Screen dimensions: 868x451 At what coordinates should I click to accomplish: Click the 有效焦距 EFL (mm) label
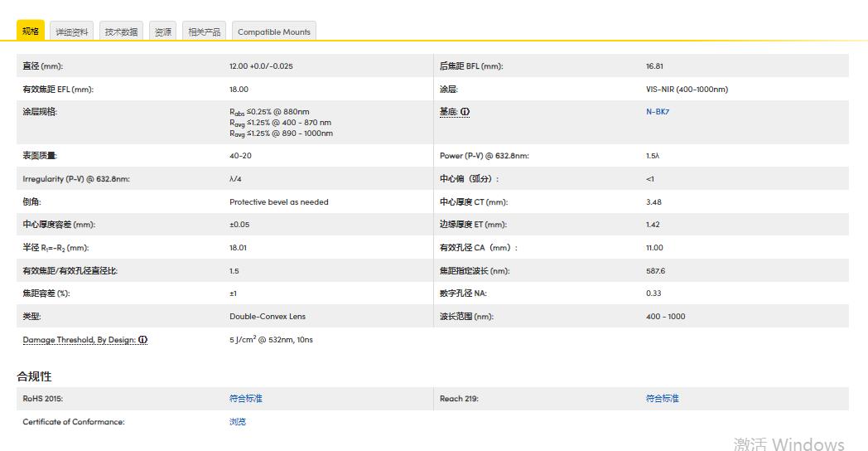[x=58, y=90]
